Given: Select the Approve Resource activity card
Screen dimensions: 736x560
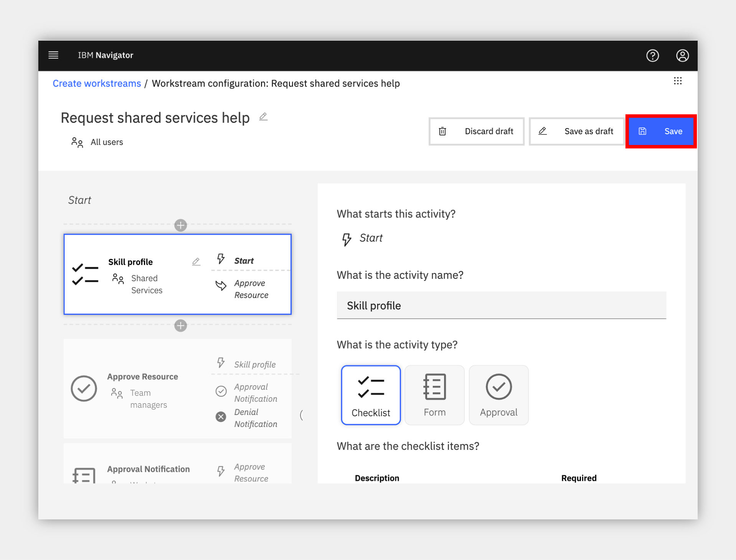Looking at the screenshot, I should 178,389.
